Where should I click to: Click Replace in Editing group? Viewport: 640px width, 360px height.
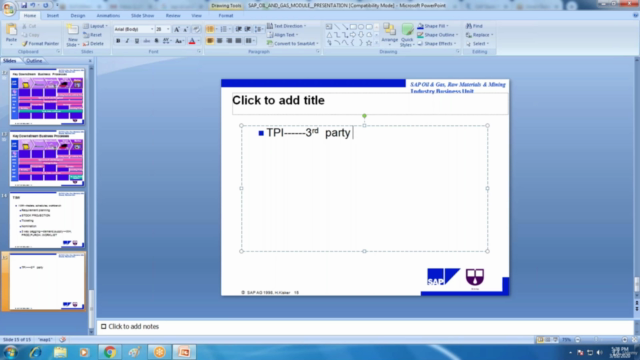(480, 35)
